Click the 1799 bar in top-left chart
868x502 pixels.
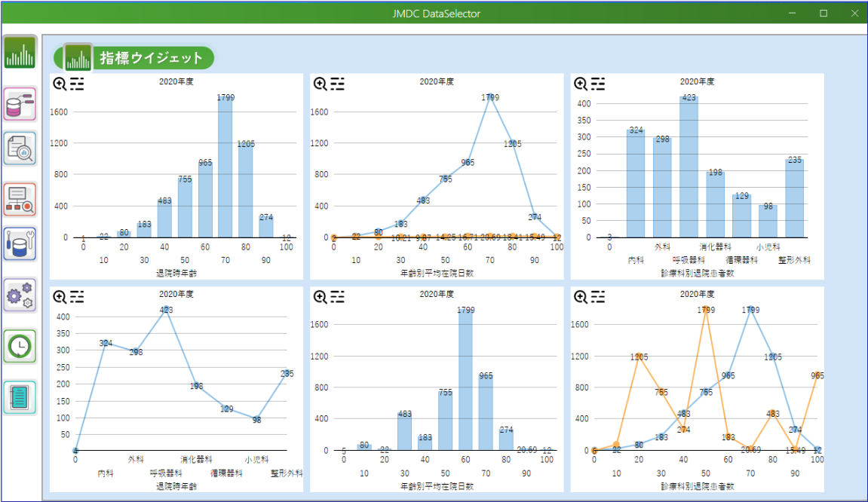[x=225, y=167]
